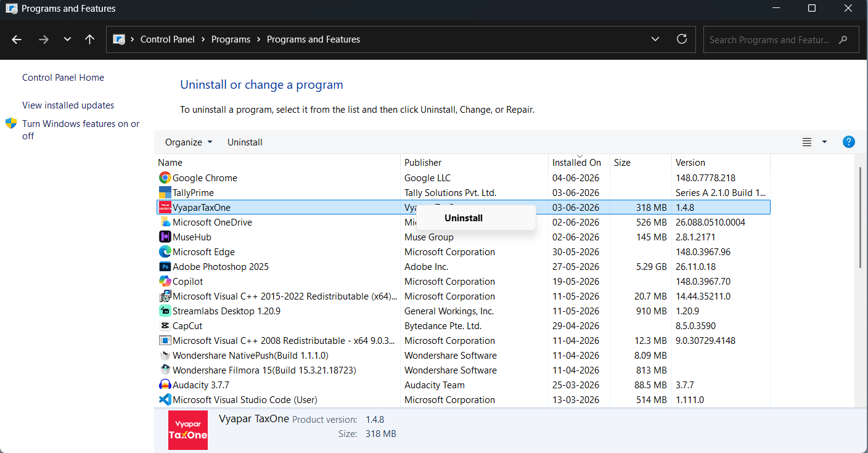Open Turn Windows features on or off

[81, 130]
